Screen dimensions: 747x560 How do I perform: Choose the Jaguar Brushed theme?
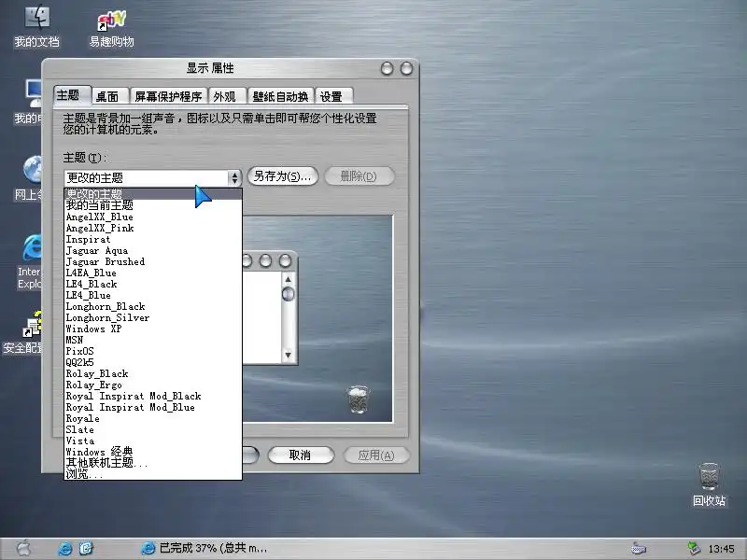[153, 261]
